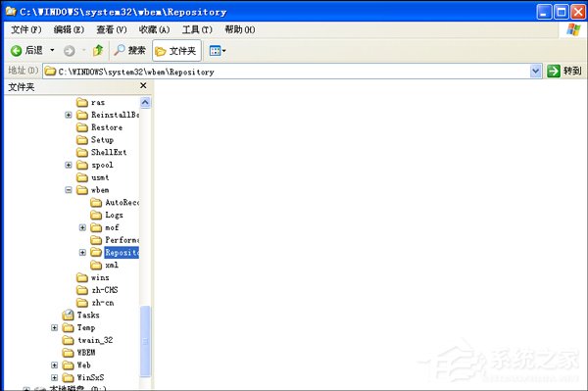
Task: Close the Repository explorer window
Action: (x=578, y=12)
